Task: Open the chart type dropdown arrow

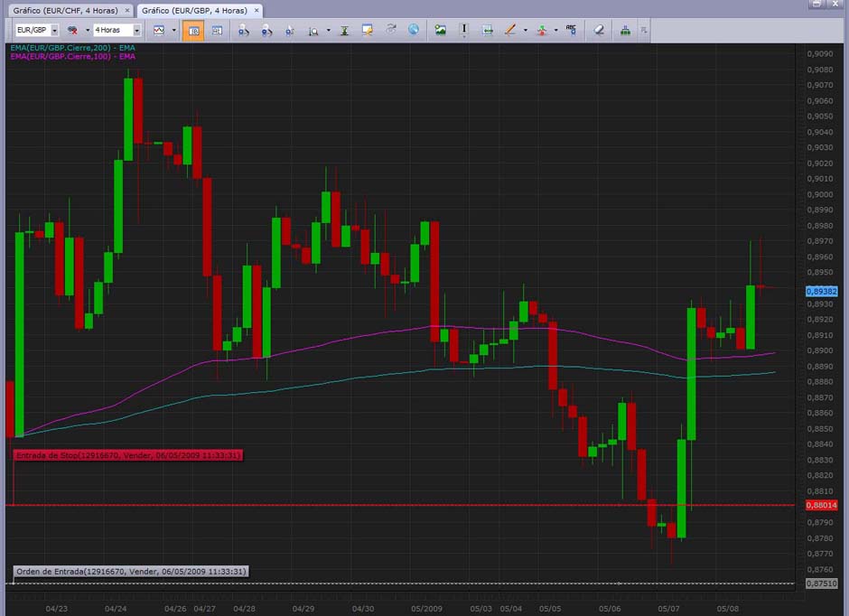Action: (x=174, y=30)
